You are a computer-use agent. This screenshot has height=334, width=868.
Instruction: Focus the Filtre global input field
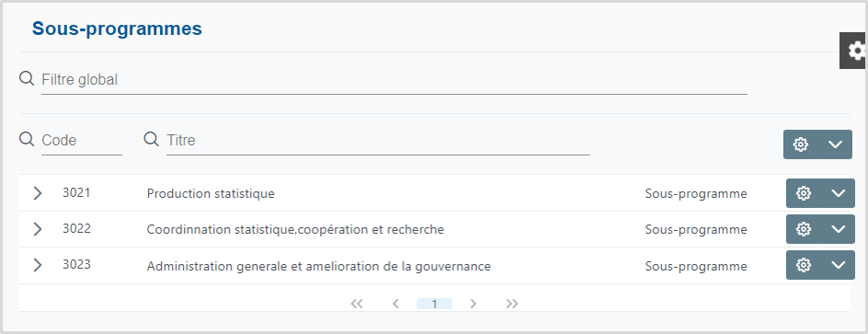[x=394, y=80]
